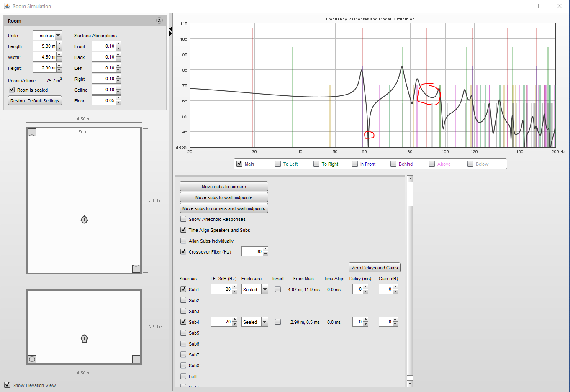Open the Units metres dropdown
This screenshot has width=570, height=392.
[59, 36]
